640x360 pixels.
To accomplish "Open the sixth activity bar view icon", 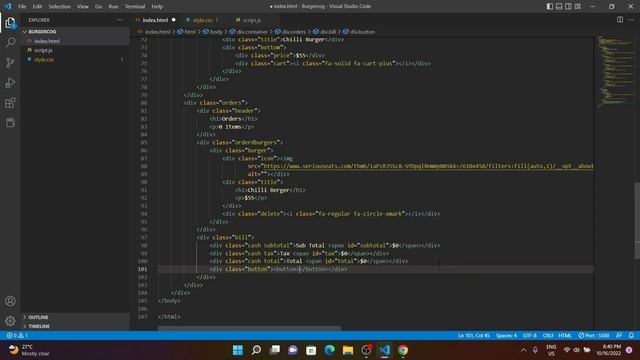I will [x=10, y=122].
